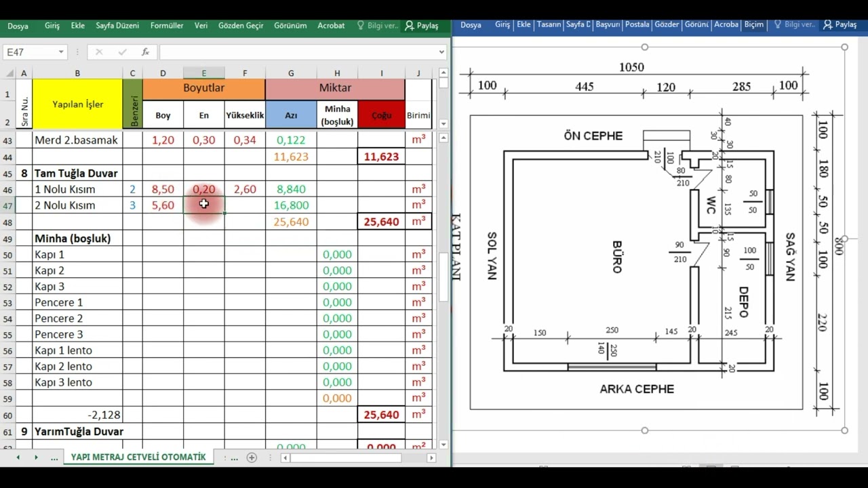Add a new sheet with the plus icon
The image size is (868, 488).
(x=252, y=457)
